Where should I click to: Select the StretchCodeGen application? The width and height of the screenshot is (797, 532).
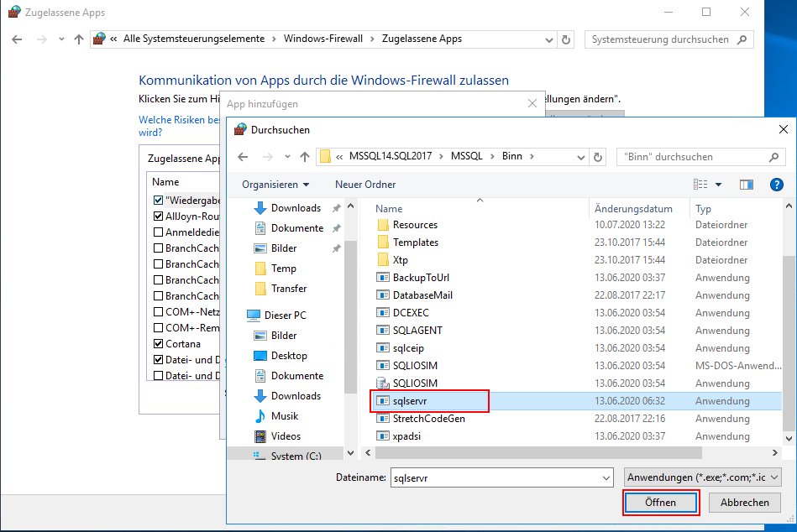point(428,419)
